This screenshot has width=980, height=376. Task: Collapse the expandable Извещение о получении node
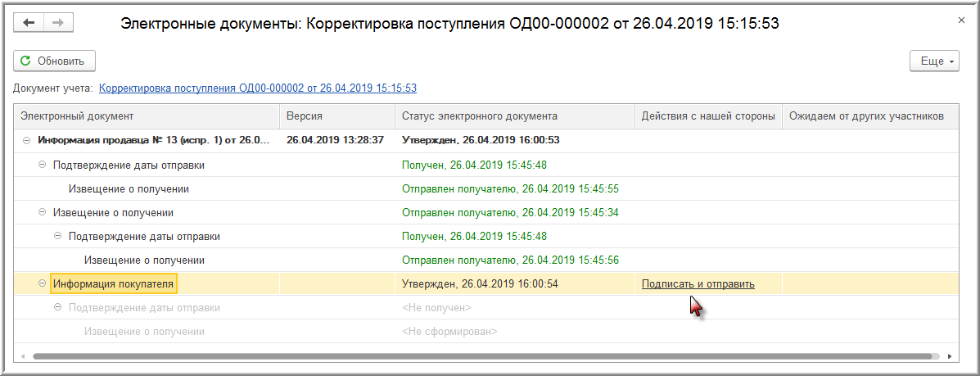43,213
